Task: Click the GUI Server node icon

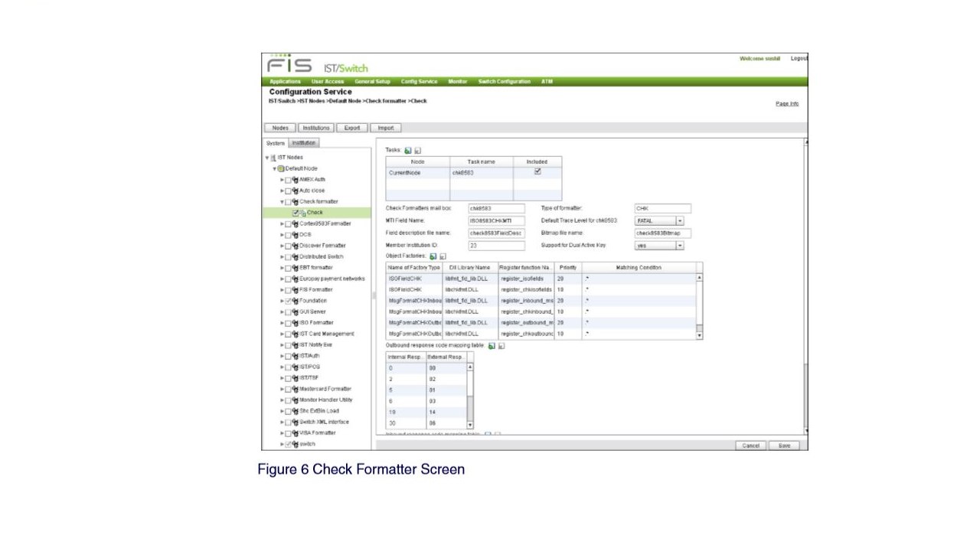Action: [296, 312]
